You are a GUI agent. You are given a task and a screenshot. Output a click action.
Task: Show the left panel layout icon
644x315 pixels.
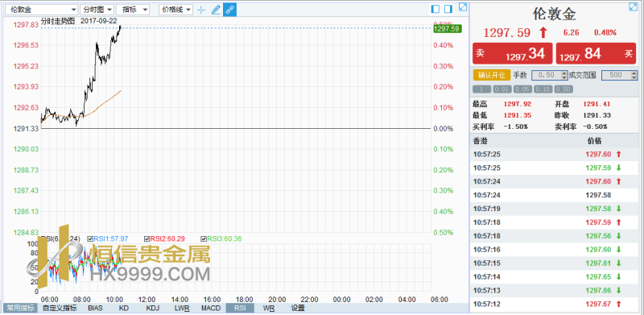point(436,9)
